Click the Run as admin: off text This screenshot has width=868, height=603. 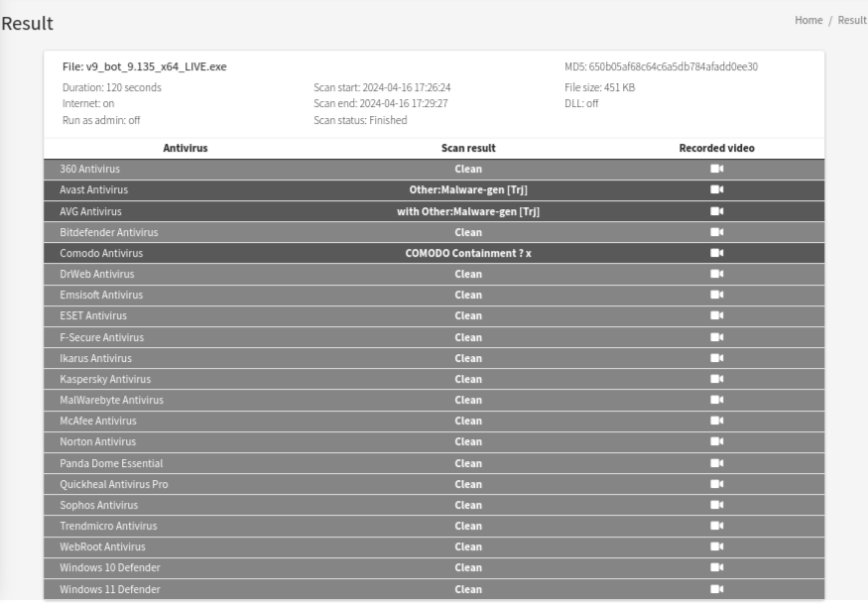pos(101,120)
